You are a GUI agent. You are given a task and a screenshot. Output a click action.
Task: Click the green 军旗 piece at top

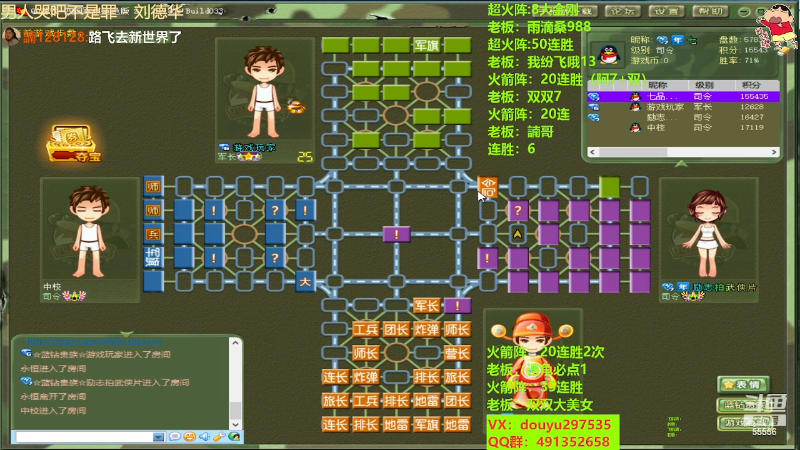click(x=427, y=45)
